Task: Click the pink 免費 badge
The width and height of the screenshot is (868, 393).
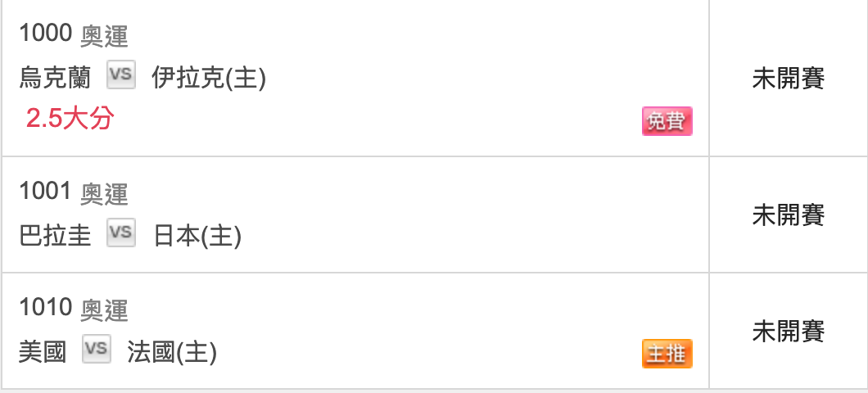Action: pos(667,121)
